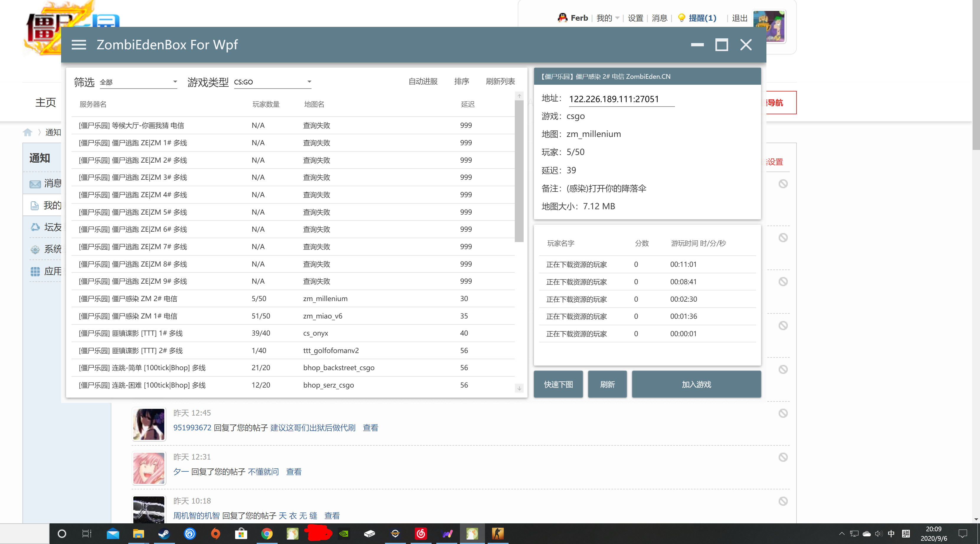Select server row 连跳-困难 [100tick|Bhop] 多线
The height and width of the screenshot is (544, 980).
pyautogui.click(x=293, y=385)
